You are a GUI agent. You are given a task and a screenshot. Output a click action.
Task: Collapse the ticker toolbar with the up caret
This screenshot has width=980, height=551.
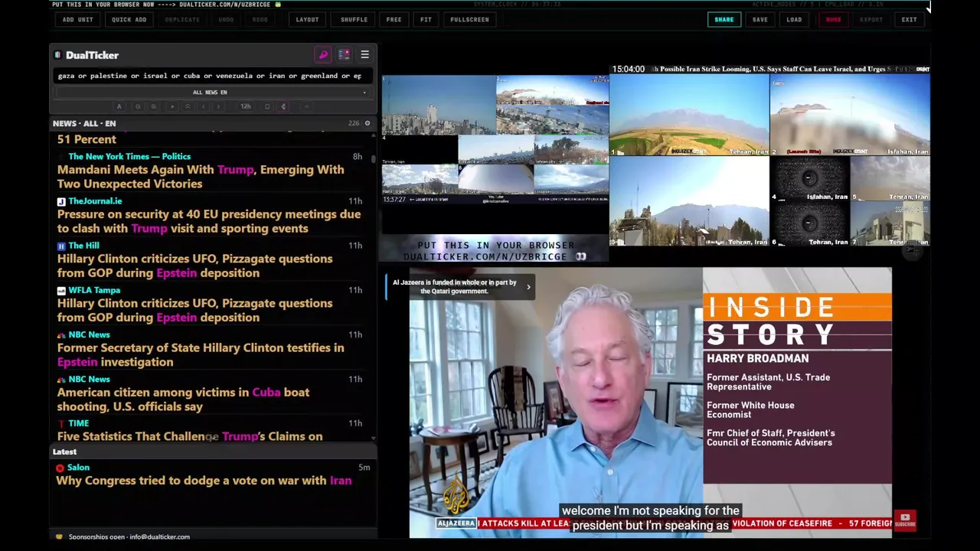(x=306, y=106)
